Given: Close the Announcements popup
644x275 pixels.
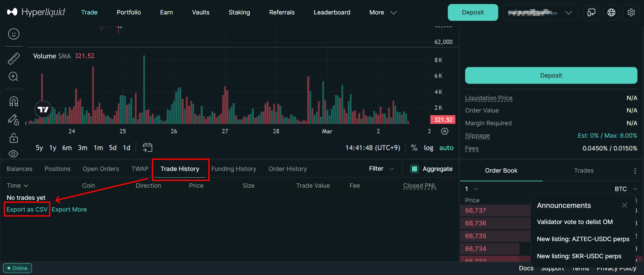Looking at the screenshot, I should pos(625,205).
